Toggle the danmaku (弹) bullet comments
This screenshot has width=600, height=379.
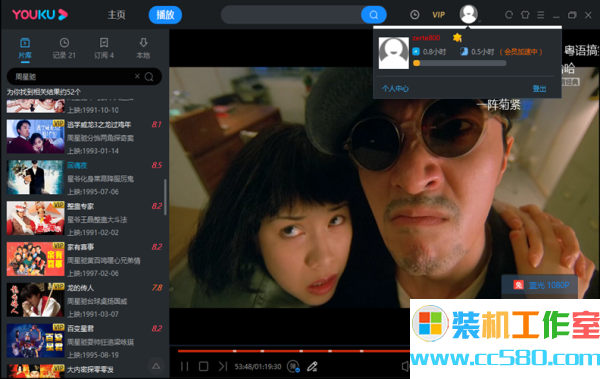293,366
